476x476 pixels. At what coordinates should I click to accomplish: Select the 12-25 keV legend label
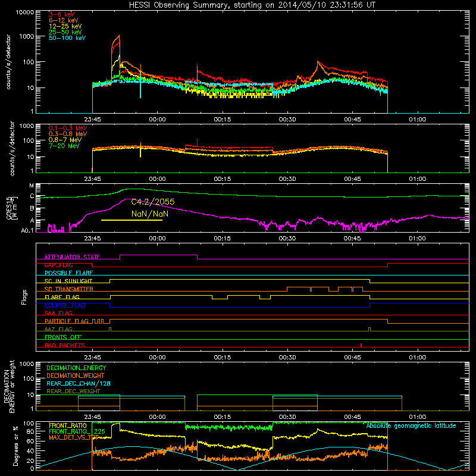coord(65,26)
